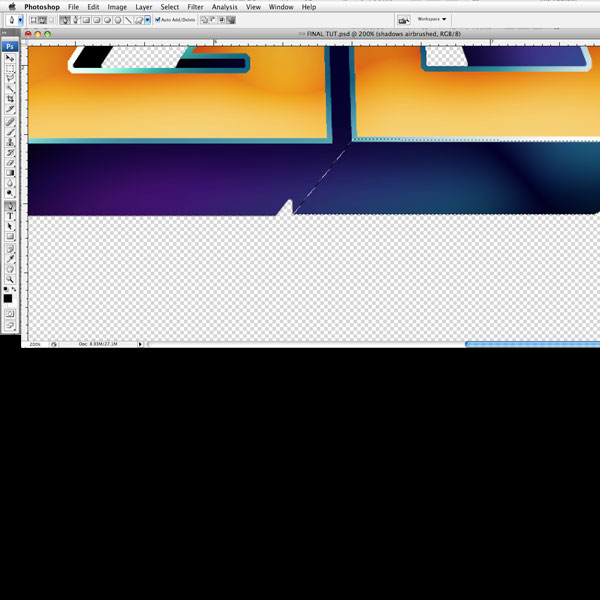Viewport: 600px width, 600px height.
Task: Select the Zoom tool
Action: [x=10, y=279]
